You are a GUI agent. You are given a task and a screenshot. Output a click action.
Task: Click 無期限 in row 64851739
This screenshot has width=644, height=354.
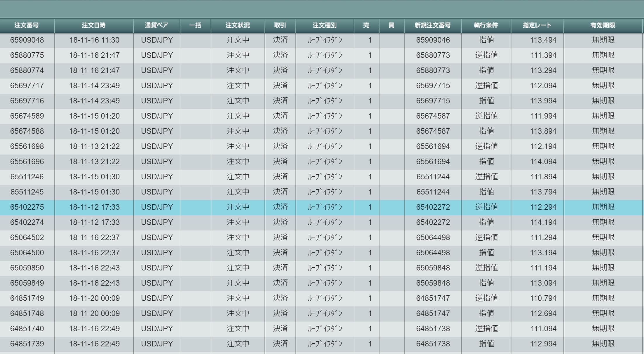click(x=603, y=344)
